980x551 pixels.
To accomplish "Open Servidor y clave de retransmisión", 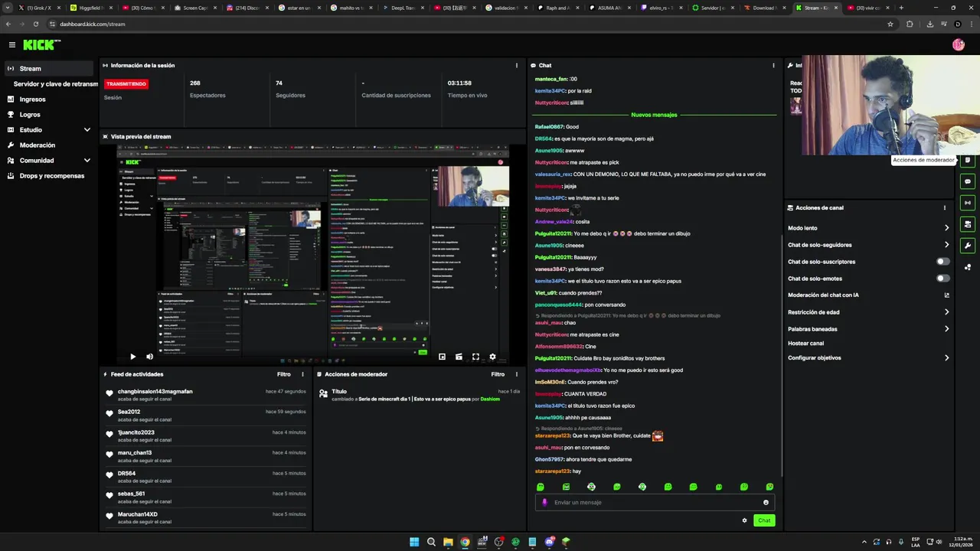I will pyautogui.click(x=56, y=84).
